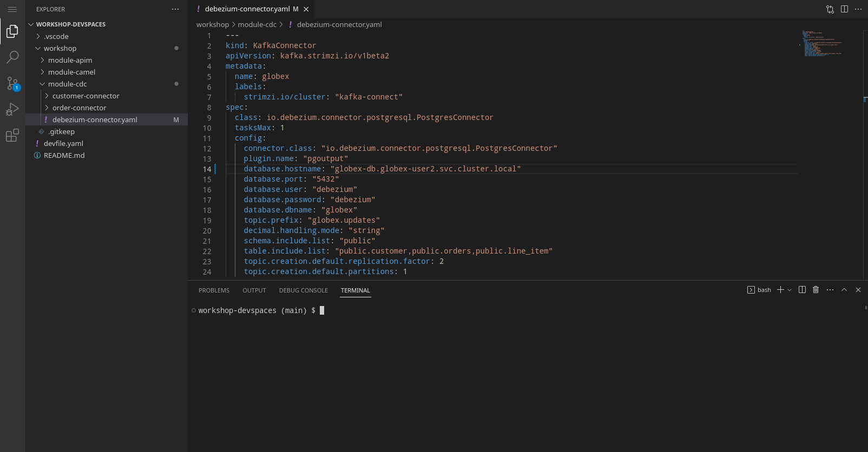This screenshot has height=452, width=868.
Task: Click the EXPLORER panel title
Action: click(50, 9)
